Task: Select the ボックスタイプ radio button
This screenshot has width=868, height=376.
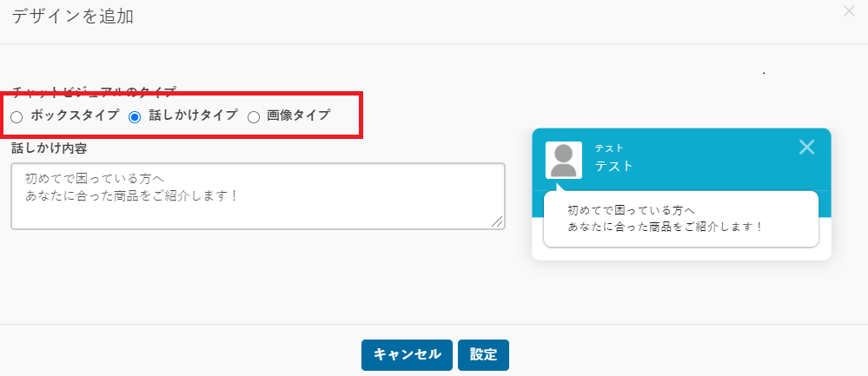Action: point(17,117)
